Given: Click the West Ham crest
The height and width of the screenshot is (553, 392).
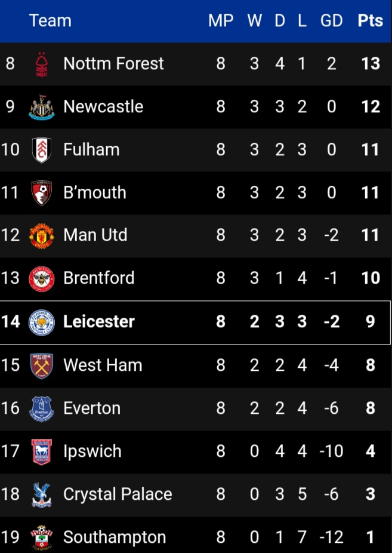Looking at the screenshot, I should click(x=42, y=365).
